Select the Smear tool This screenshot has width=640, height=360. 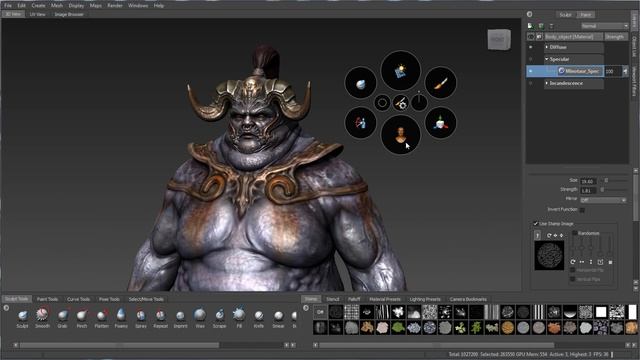[x=278, y=318]
